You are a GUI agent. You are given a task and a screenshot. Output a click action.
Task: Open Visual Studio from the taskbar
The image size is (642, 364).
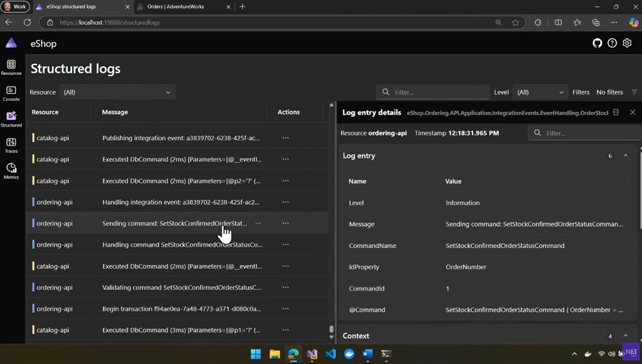click(x=312, y=354)
